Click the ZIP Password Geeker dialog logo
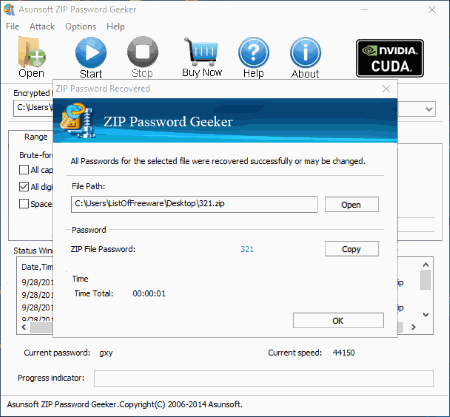This screenshot has width=450, height=417. point(77,121)
